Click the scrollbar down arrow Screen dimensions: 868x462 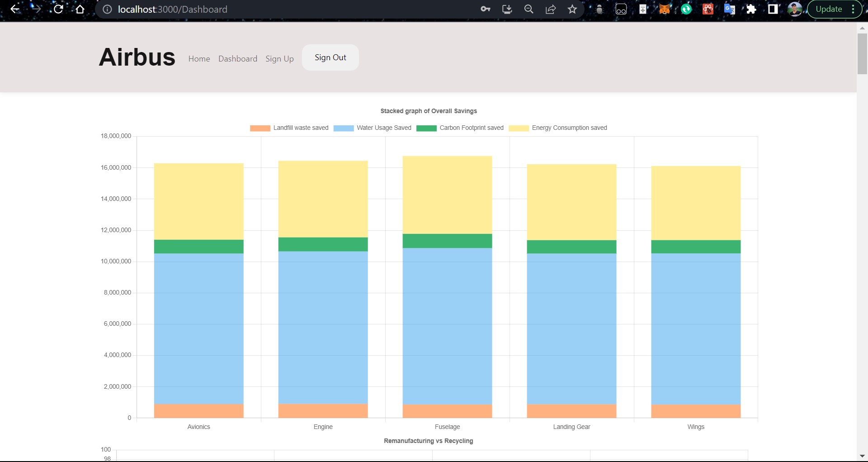[x=862, y=456]
